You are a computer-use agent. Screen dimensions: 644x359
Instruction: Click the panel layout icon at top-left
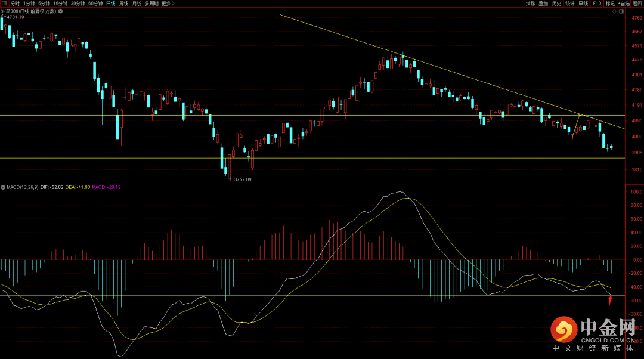pos(4,4)
